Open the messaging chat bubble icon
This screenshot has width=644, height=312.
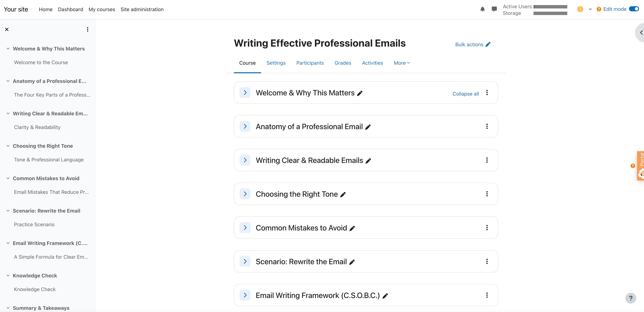click(x=494, y=9)
